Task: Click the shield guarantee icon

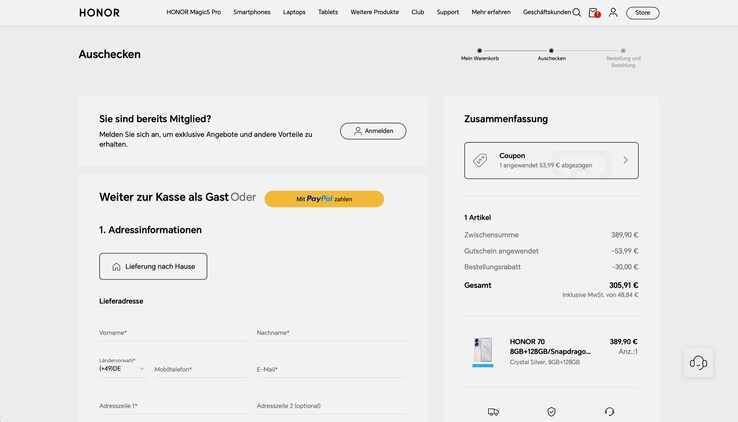Action: click(551, 411)
